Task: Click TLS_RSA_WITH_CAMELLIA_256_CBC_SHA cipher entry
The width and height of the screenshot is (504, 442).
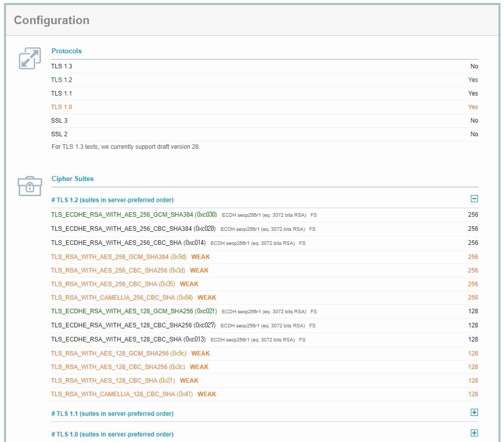Action: [x=113, y=298]
